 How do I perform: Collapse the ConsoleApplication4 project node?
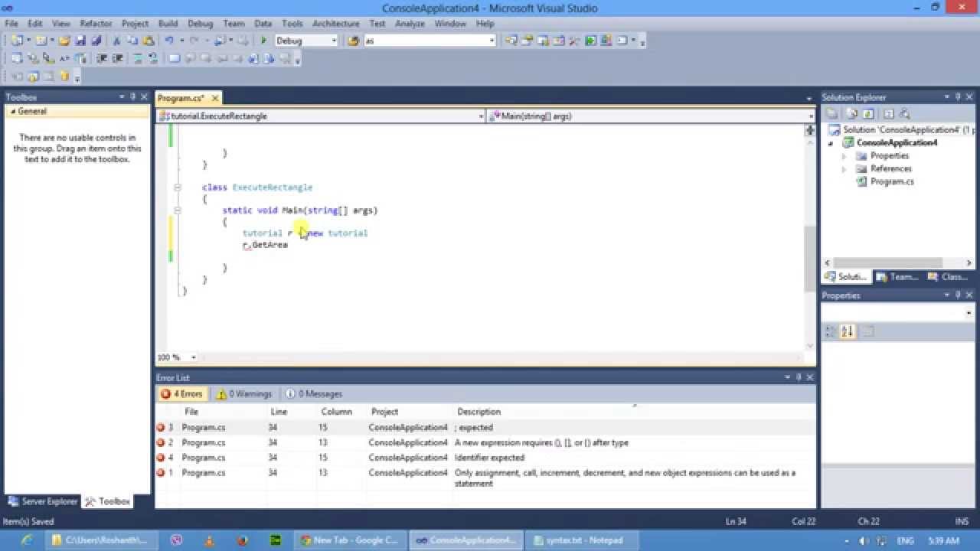pos(831,143)
